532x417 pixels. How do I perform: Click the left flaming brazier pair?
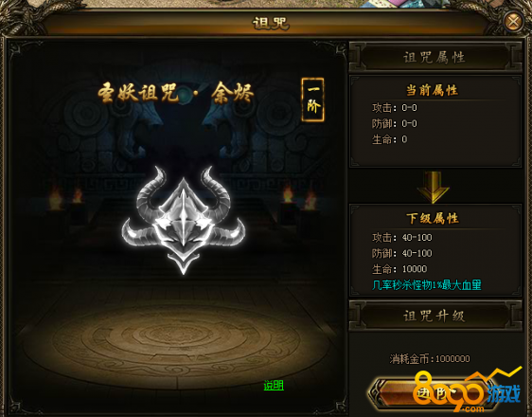66,199
